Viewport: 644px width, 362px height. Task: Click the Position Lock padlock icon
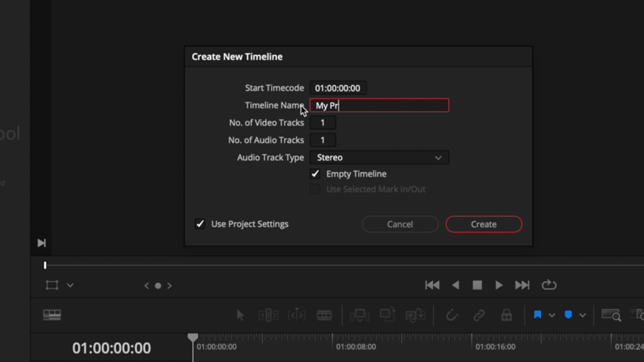(x=506, y=315)
